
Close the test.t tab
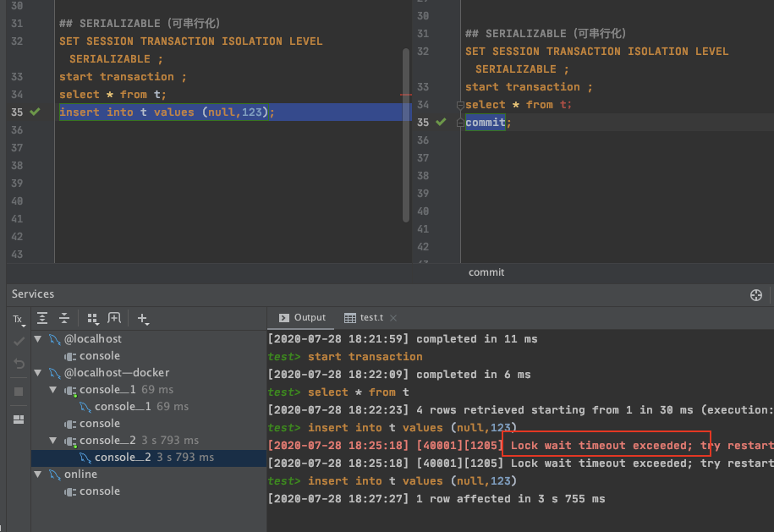tap(393, 318)
